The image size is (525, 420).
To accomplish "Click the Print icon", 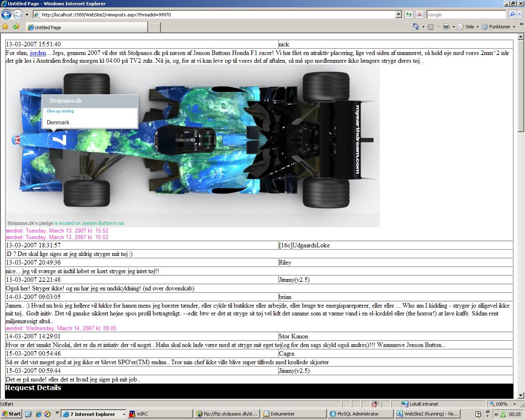I will [446, 27].
